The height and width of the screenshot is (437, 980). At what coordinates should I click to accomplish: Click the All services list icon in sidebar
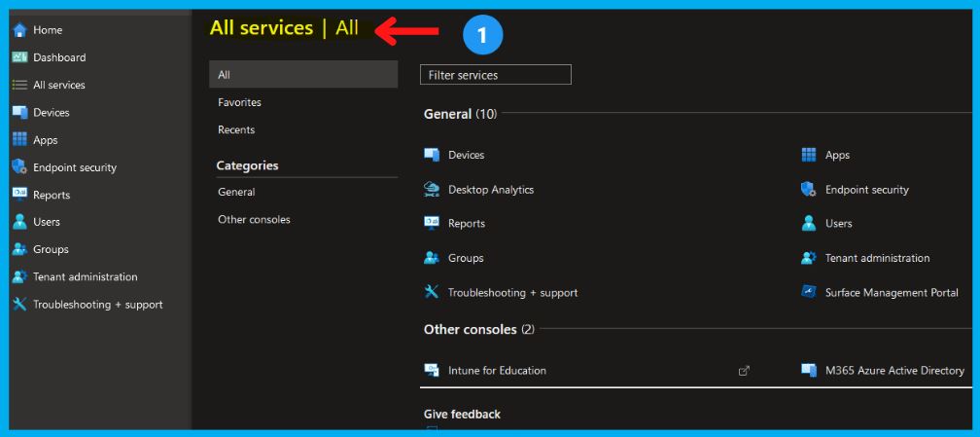click(20, 85)
